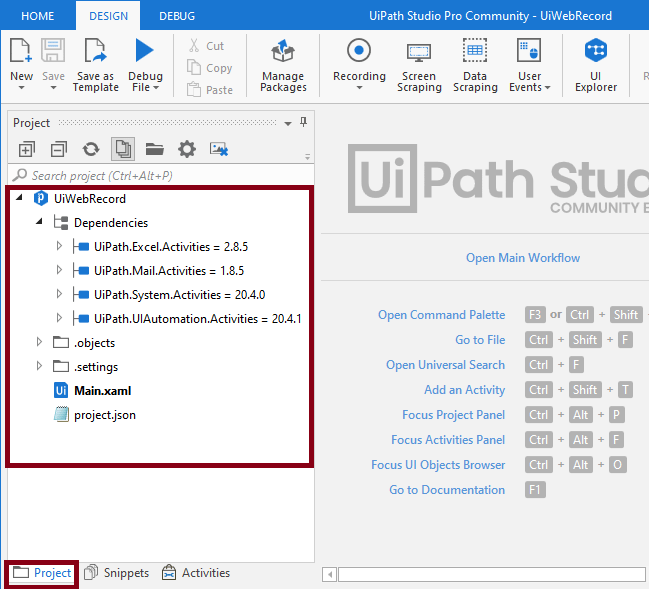Expand the .objects folder
Image resolution: width=649 pixels, height=589 pixels.
tap(39, 342)
